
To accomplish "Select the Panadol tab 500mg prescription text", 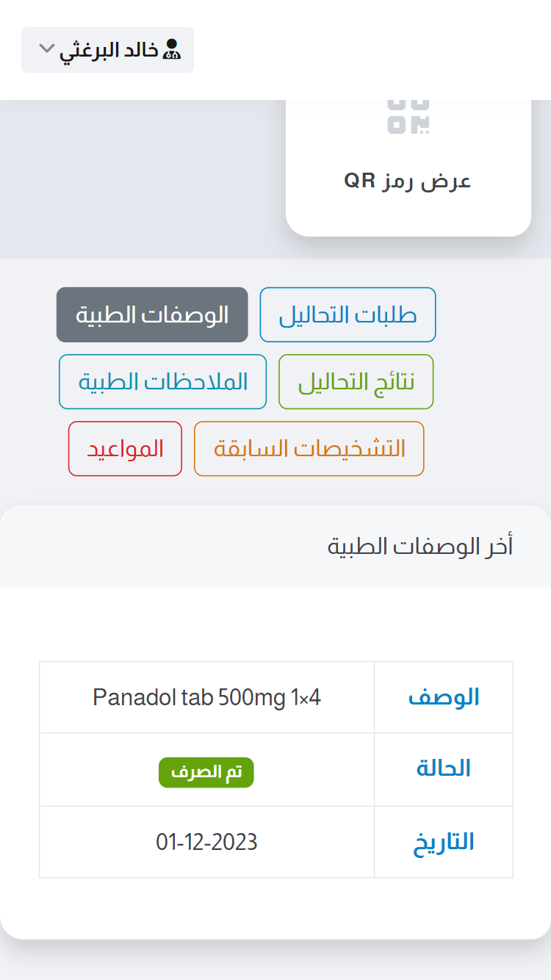I will pos(206,696).
